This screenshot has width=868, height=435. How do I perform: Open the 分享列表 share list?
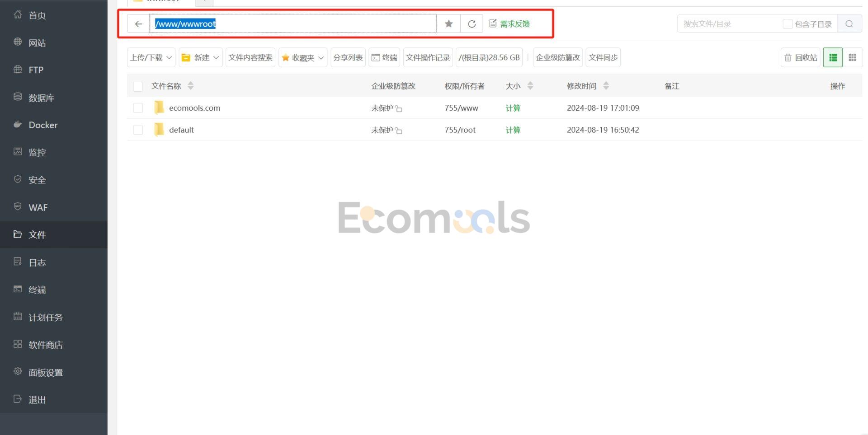pos(348,57)
